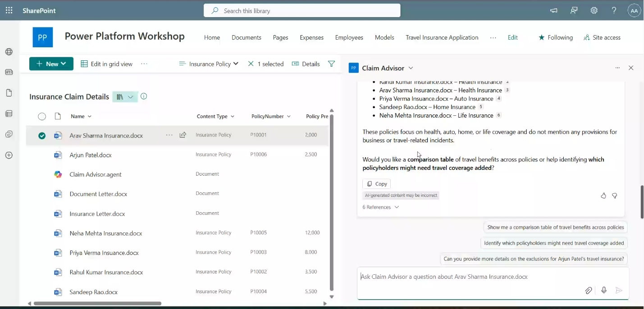Click the globe icon in left rail

pyautogui.click(x=9, y=52)
